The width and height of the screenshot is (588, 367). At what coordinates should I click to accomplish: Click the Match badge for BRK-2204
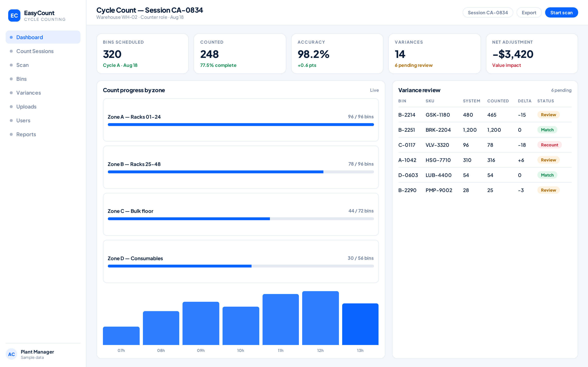[547, 130]
